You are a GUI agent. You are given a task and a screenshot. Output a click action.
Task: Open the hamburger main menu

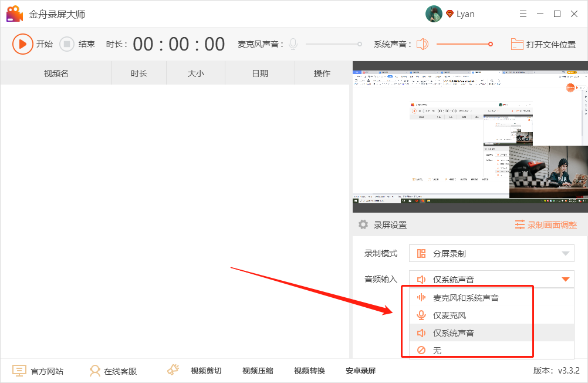pyautogui.click(x=523, y=14)
